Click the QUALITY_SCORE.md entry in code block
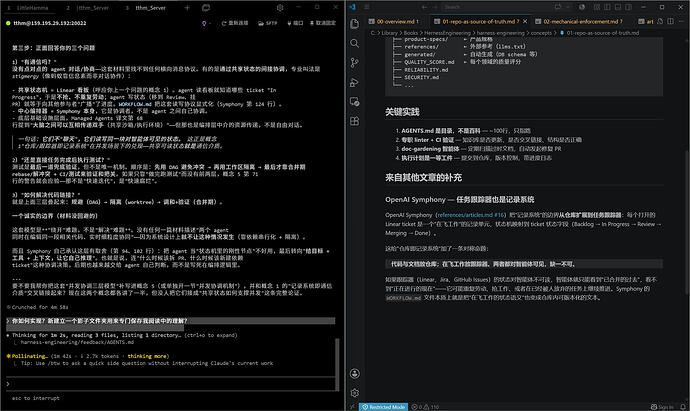Viewport: 690px width, 411px height. pos(429,62)
